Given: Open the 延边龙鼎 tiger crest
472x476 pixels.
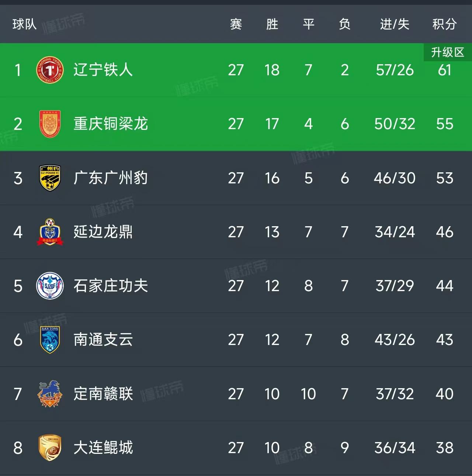Looking at the screenshot, I should click(49, 232).
